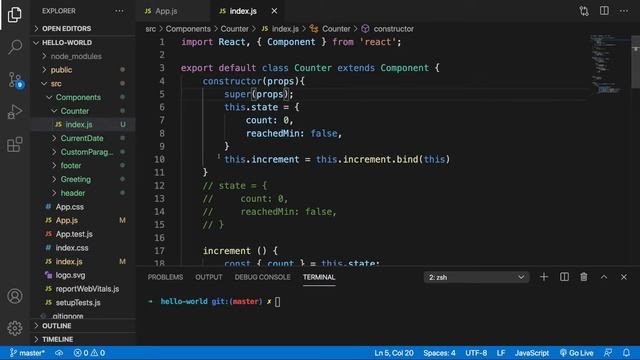Viewport: 640px width, 360px height.
Task: Expand the header folder
Action: click(x=83, y=193)
